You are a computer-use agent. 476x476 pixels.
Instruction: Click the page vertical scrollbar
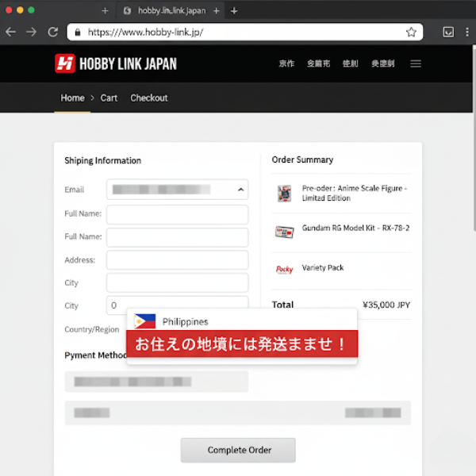point(474,138)
